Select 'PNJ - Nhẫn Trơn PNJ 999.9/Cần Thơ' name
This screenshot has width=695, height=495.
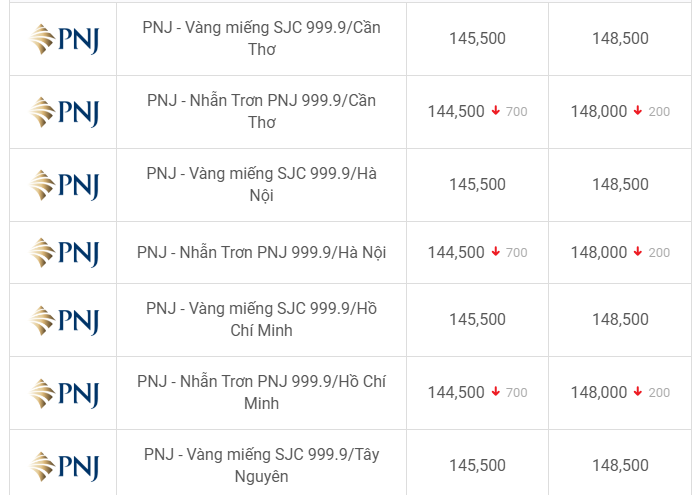coord(262,112)
